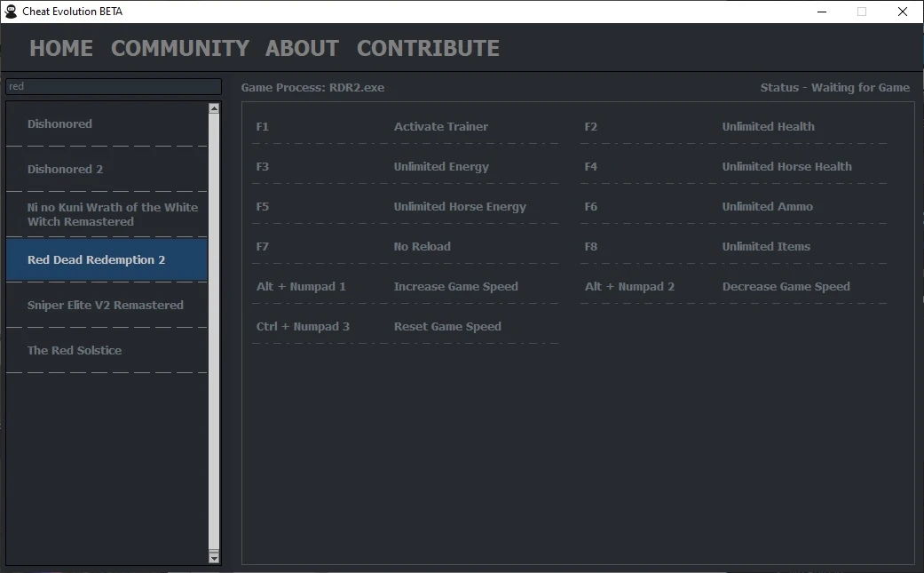Click the 'Unlimited Ammo' cheat
The height and width of the screenshot is (573, 924).
[x=767, y=206]
